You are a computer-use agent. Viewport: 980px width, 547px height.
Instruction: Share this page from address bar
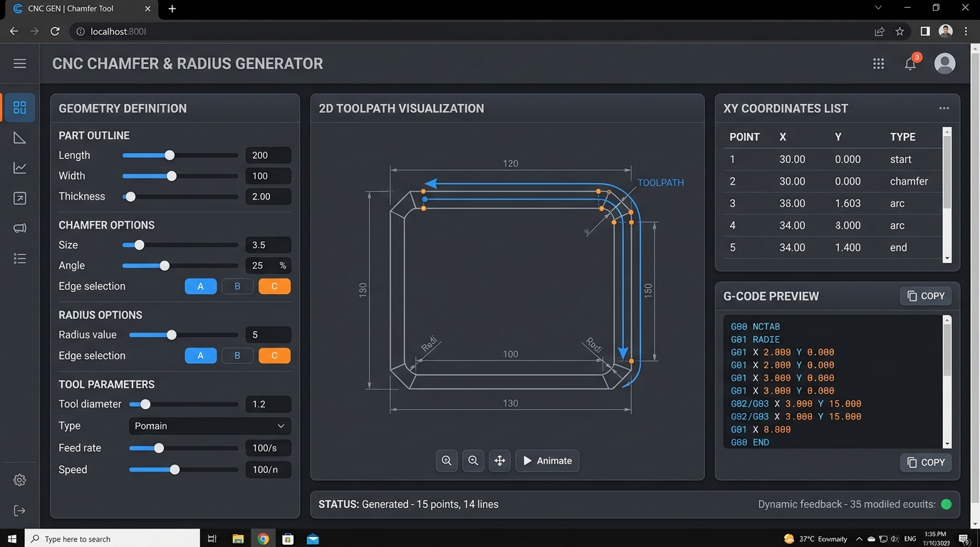(x=880, y=31)
